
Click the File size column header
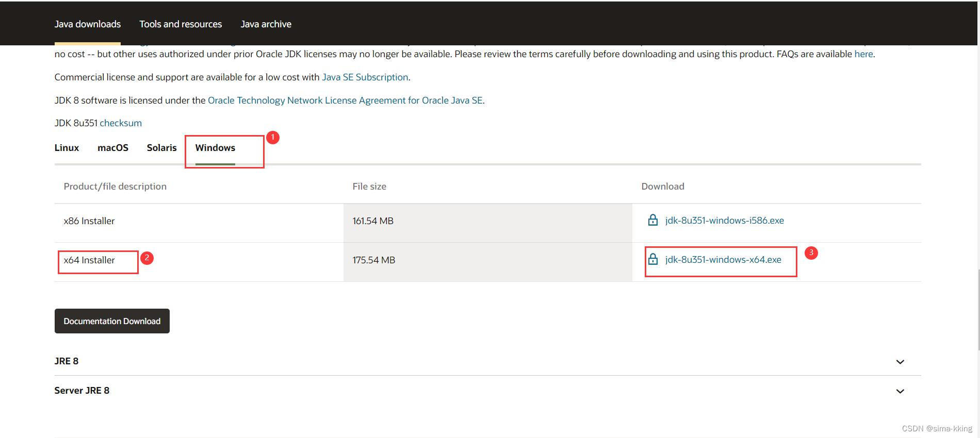click(x=369, y=187)
